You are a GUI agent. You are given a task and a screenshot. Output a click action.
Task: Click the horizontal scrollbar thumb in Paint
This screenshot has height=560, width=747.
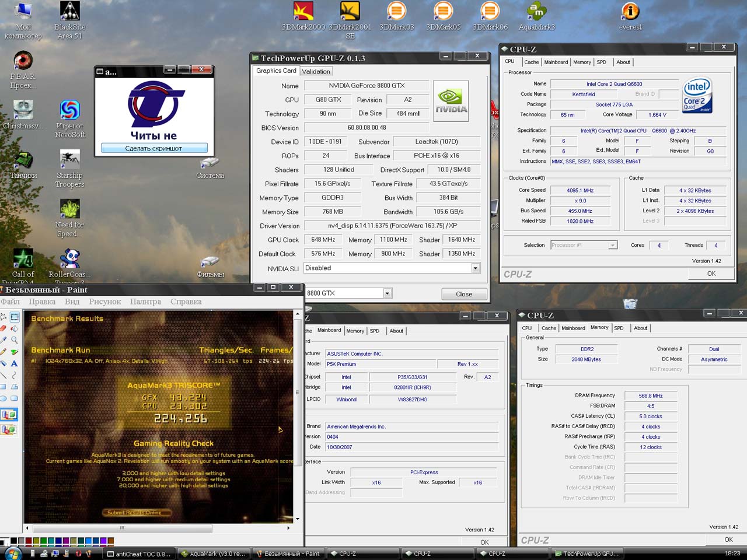[122, 528]
